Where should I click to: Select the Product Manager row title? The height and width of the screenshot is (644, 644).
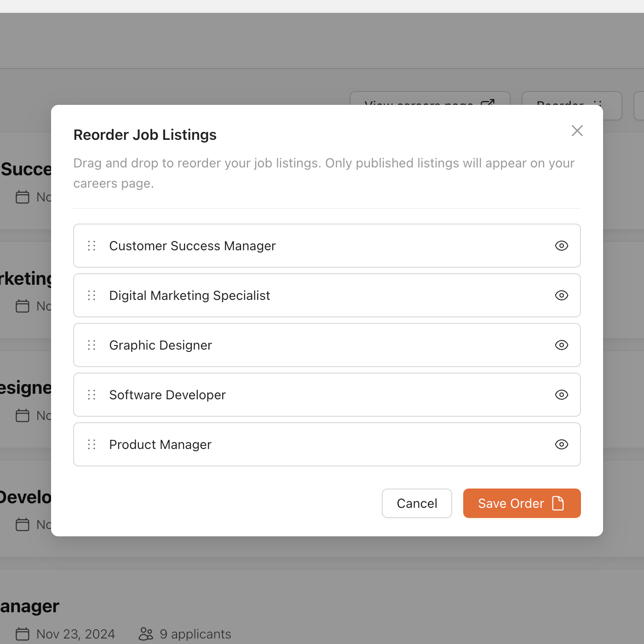[160, 445]
